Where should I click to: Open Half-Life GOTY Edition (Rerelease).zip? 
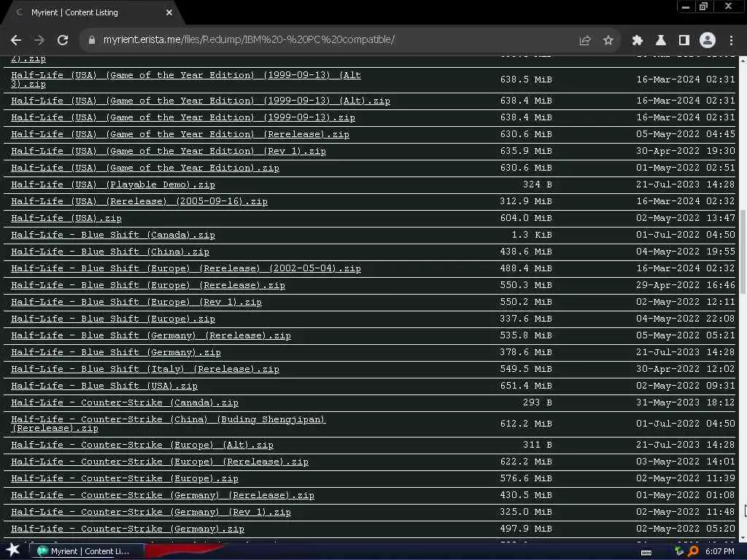180,134
